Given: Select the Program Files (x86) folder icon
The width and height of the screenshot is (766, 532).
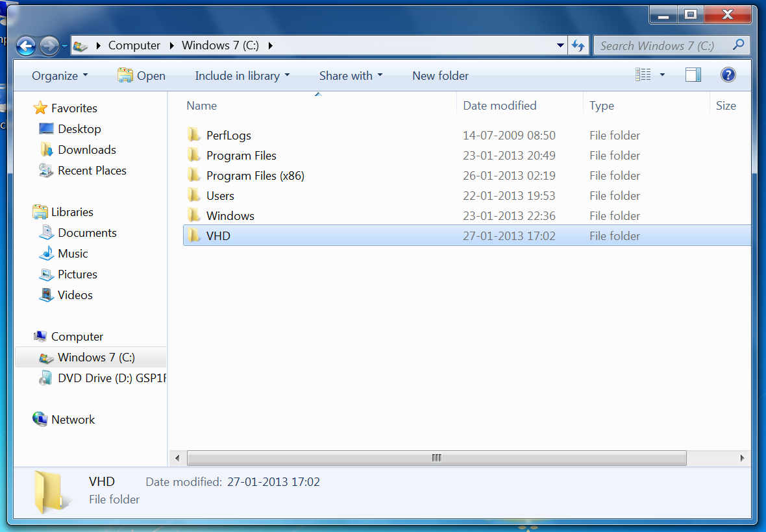Looking at the screenshot, I should click(x=194, y=175).
